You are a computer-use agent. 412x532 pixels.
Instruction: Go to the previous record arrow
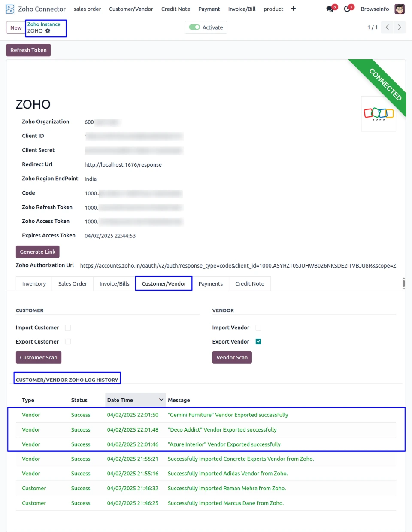pos(387,27)
